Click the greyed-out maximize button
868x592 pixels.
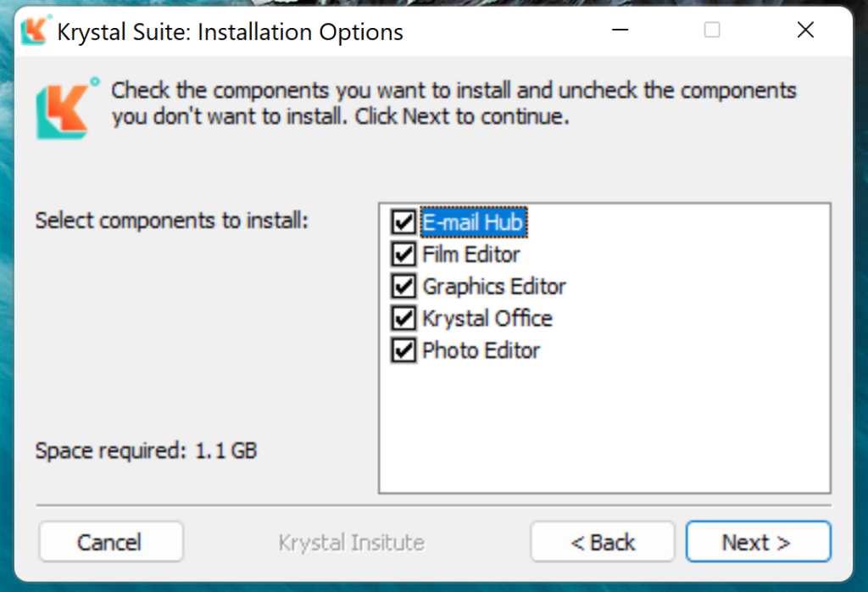tap(712, 31)
